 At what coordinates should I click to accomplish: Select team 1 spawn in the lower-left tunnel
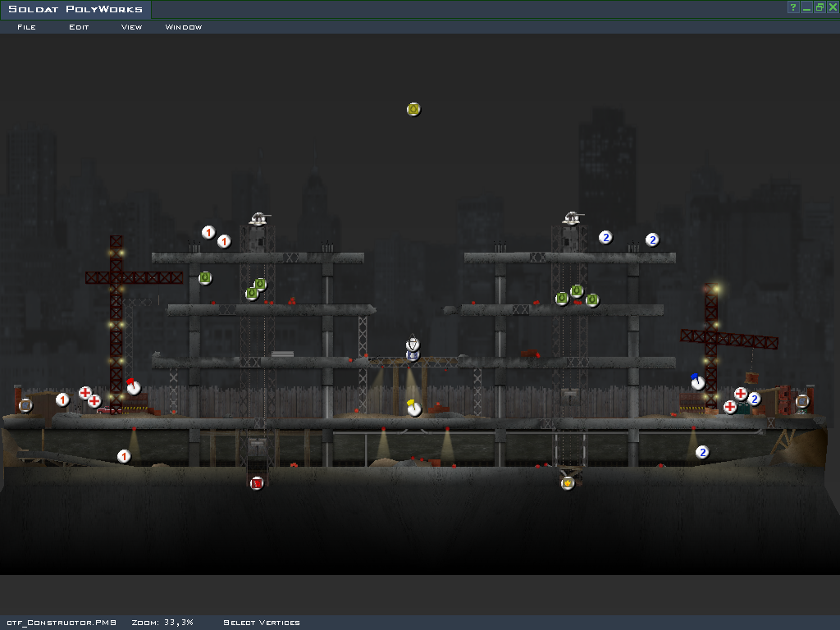[124, 456]
